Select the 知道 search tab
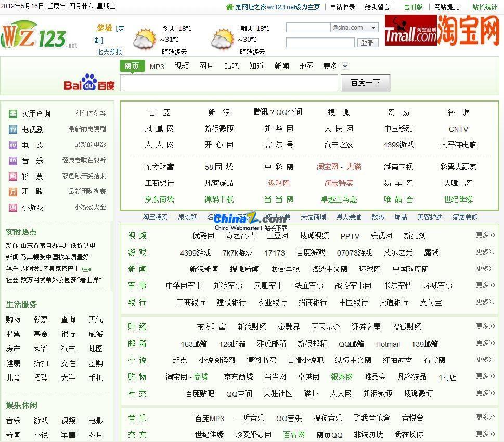Screen dimensions: 504x442 click(x=256, y=66)
